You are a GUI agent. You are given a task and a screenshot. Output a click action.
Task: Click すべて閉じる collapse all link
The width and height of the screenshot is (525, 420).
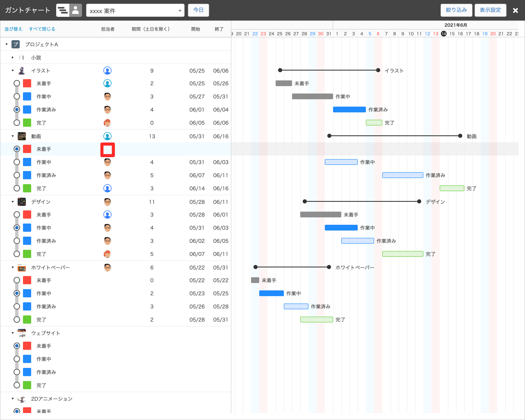pyautogui.click(x=42, y=29)
